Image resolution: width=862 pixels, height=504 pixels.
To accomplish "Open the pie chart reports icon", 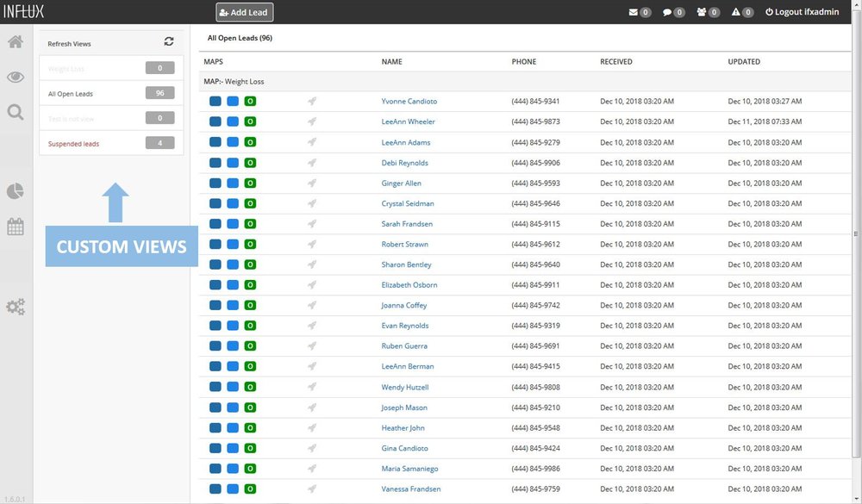I will pos(16,191).
